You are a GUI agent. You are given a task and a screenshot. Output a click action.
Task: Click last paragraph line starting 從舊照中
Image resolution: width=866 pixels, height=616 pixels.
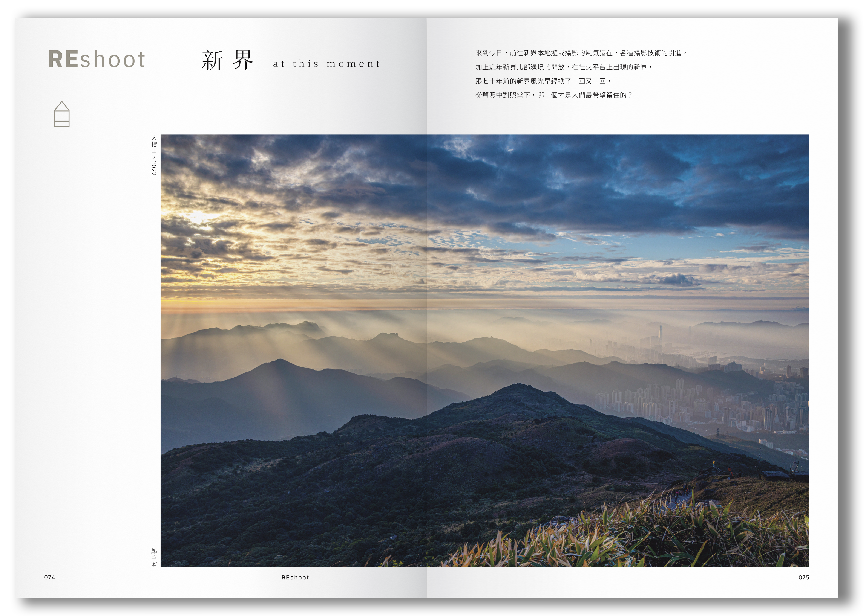(x=553, y=95)
